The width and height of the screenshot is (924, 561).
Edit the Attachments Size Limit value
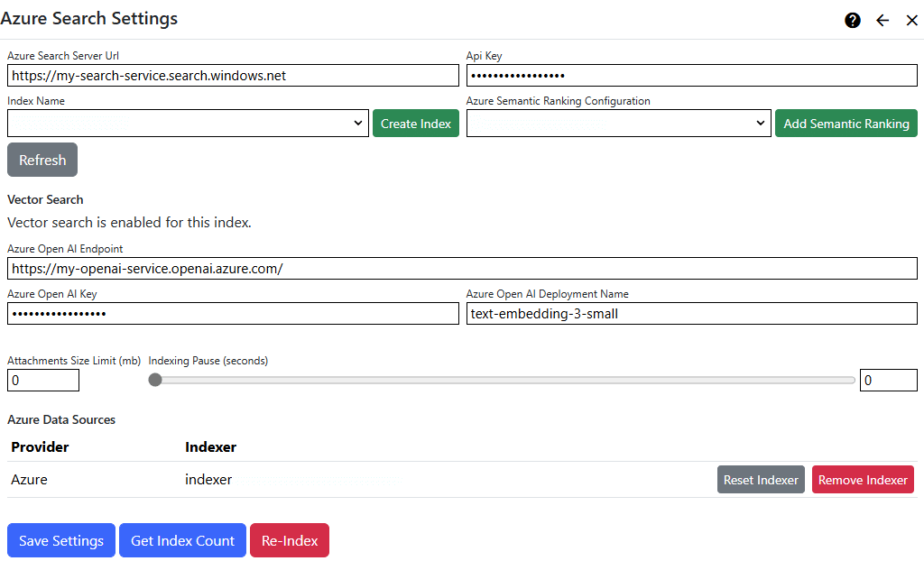coord(42,380)
